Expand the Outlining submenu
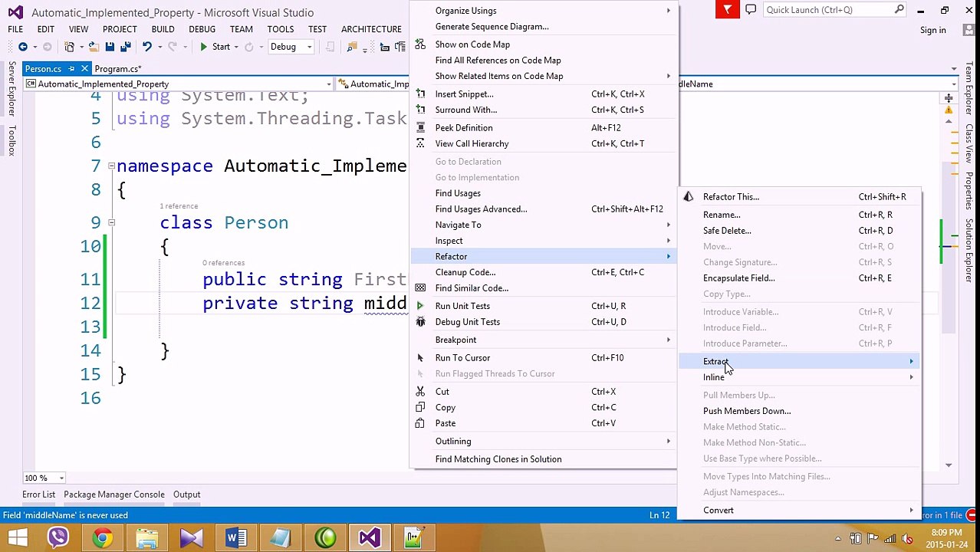Image resolution: width=980 pixels, height=552 pixels. 544,442
